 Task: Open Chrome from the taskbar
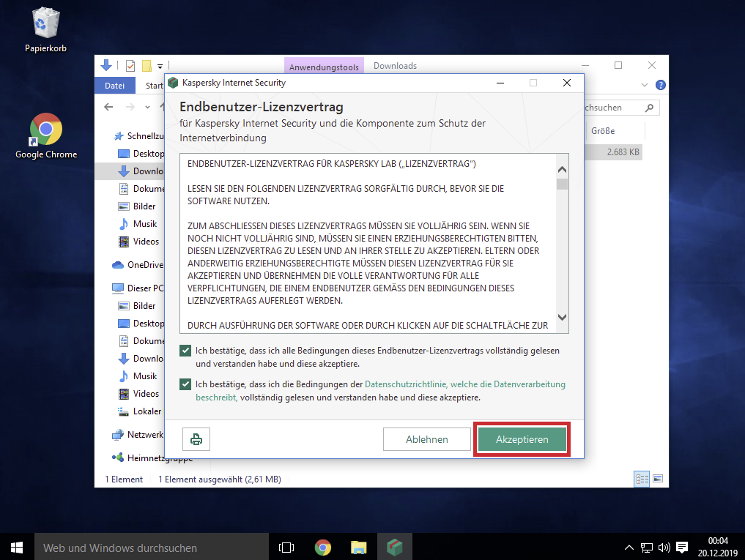point(323,547)
